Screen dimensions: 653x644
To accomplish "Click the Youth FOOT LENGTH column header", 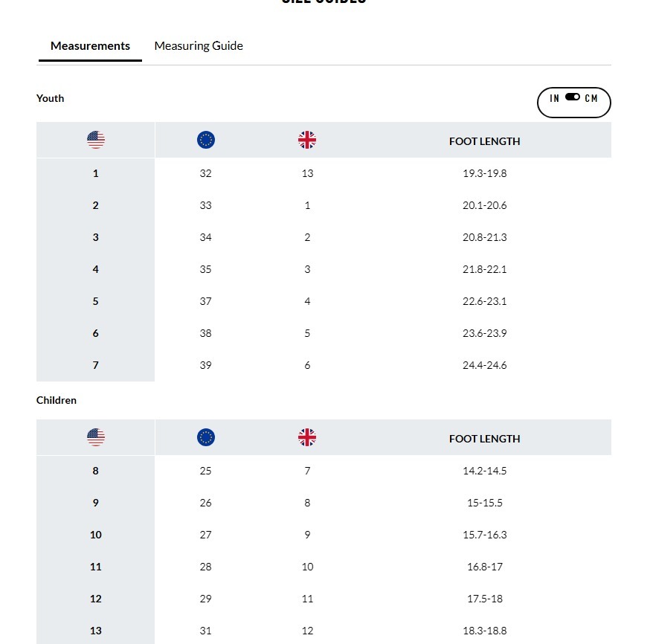I will coord(484,141).
